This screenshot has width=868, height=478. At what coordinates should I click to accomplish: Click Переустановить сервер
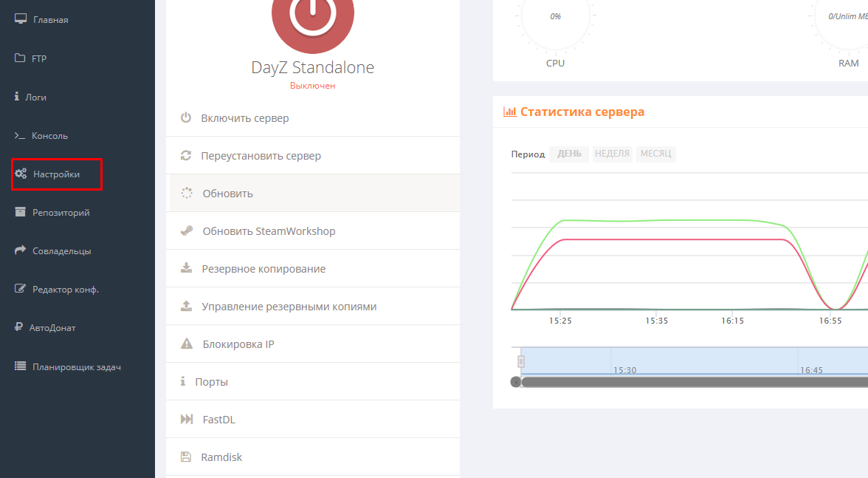(x=261, y=156)
